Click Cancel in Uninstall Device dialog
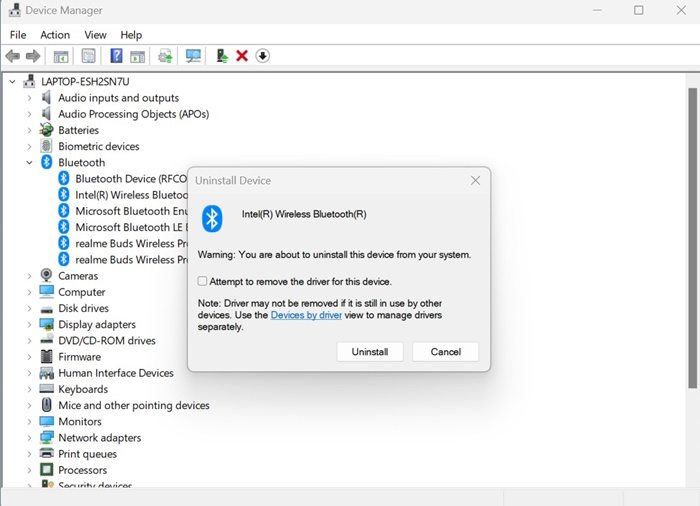Image resolution: width=700 pixels, height=506 pixels. tap(446, 352)
